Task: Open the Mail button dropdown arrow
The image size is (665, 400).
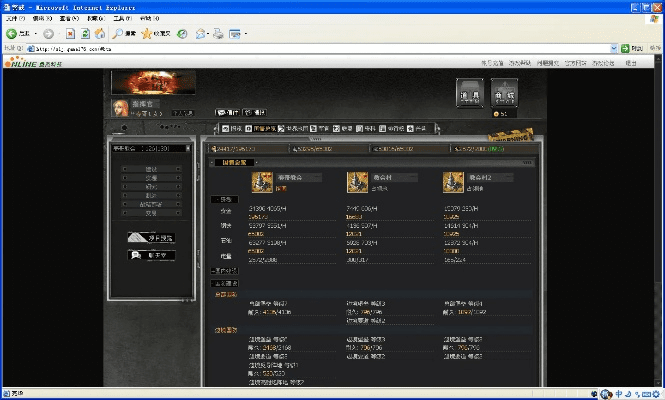Action: (x=208, y=34)
